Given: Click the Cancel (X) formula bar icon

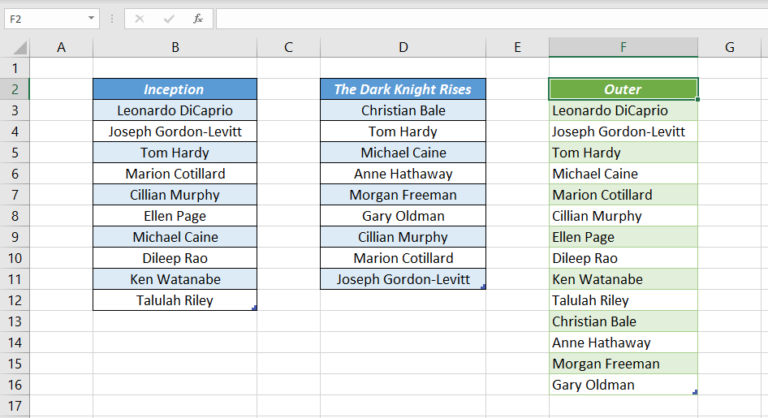Looking at the screenshot, I should [140, 19].
